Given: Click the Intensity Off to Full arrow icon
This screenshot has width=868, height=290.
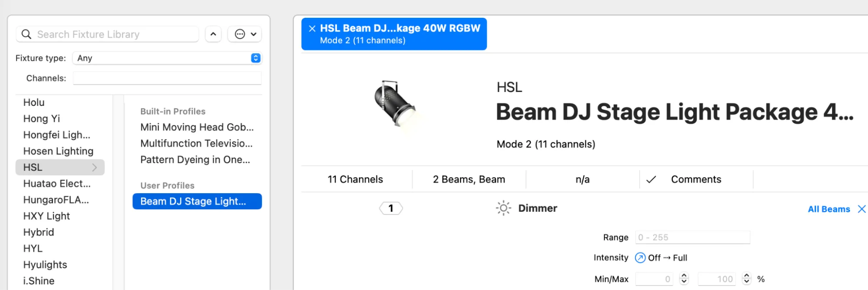Looking at the screenshot, I should [x=640, y=258].
